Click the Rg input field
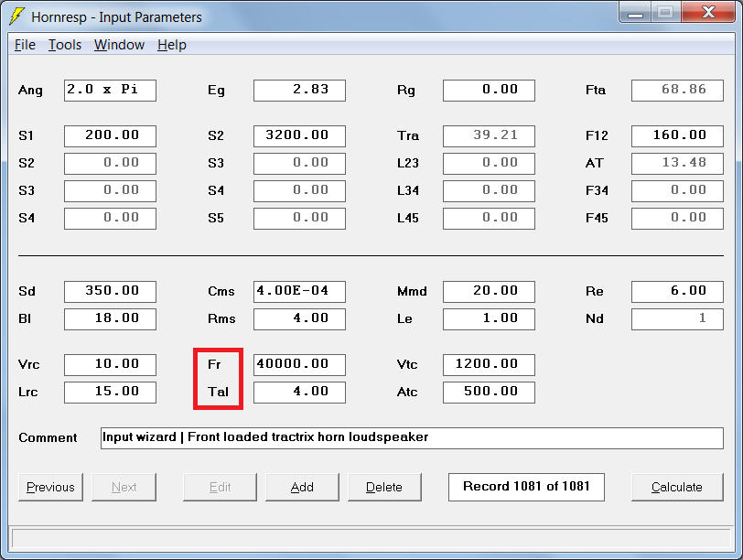The width and height of the screenshot is (743, 560). (x=489, y=90)
